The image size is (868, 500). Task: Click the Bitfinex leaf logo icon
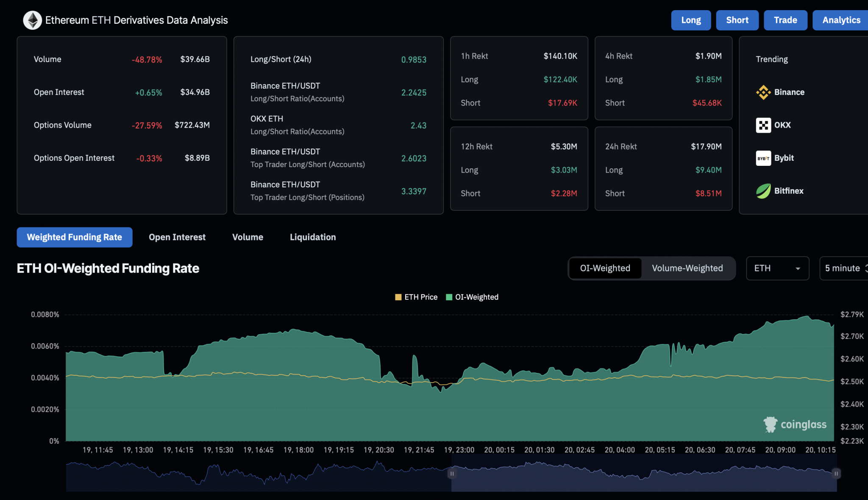click(x=763, y=191)
